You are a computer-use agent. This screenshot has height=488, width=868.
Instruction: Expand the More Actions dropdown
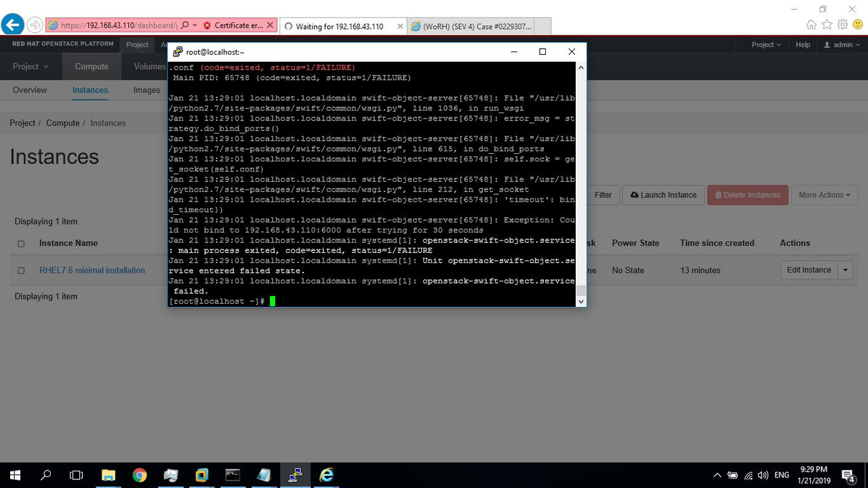[x=825, y=195]
